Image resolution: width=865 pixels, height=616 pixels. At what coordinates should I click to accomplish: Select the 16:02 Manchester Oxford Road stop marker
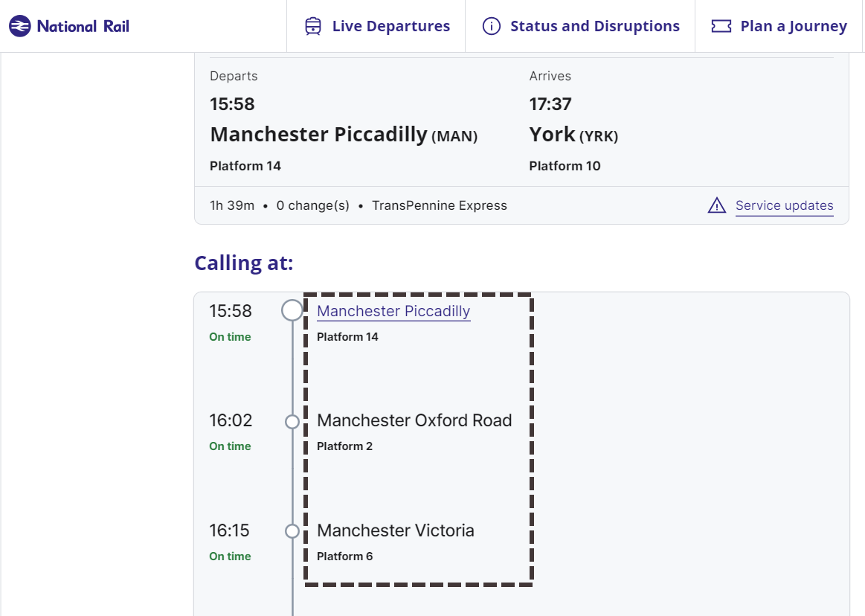pos(292,422)
